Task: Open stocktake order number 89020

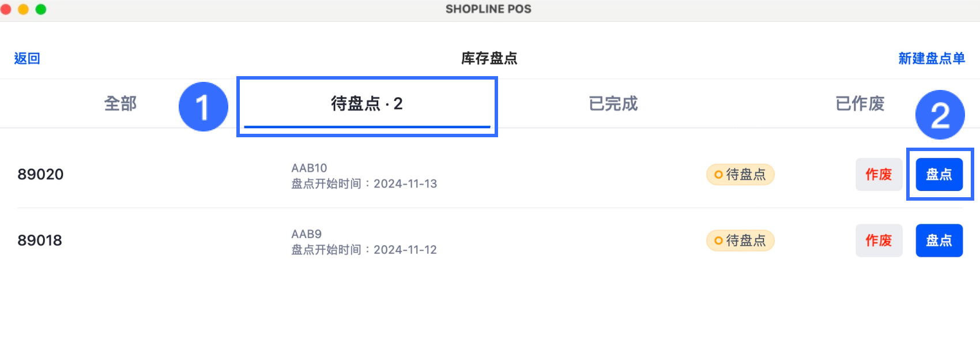Action: coord(40,174)
